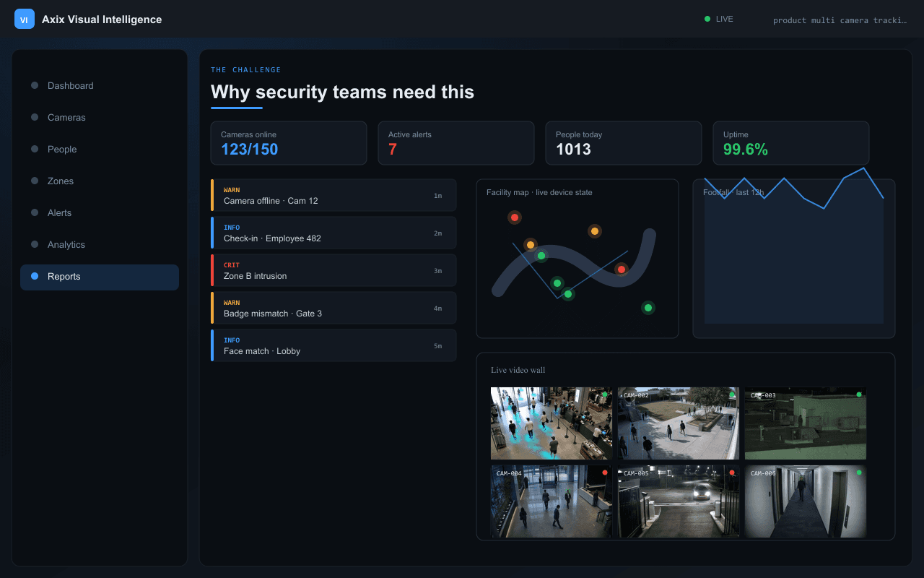Open the Dashboard sidebar item
This screenshot has height=578, width=924.
(100, 85)
